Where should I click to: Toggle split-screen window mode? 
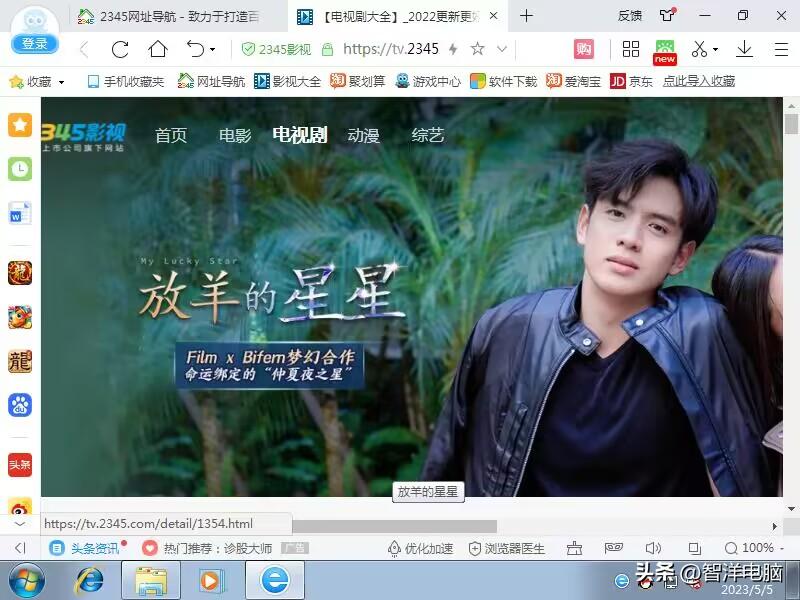pos(693,548)
